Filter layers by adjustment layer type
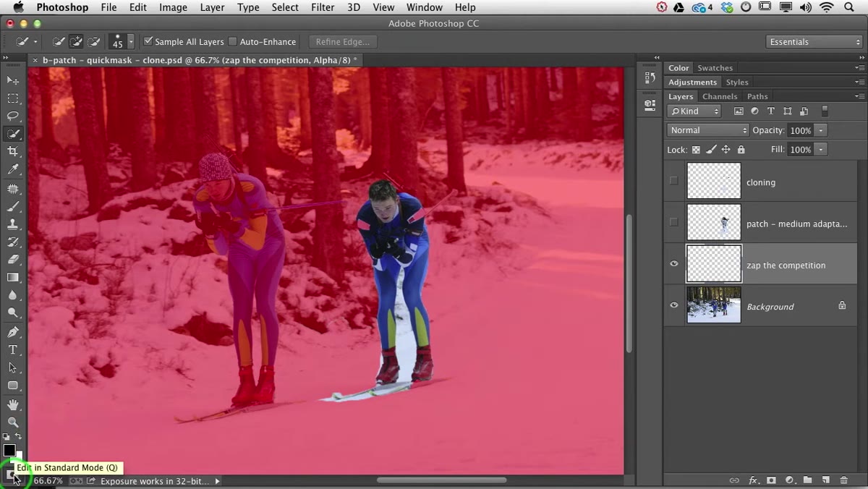This screenshot has width=868, height=489. click(754, 111)
